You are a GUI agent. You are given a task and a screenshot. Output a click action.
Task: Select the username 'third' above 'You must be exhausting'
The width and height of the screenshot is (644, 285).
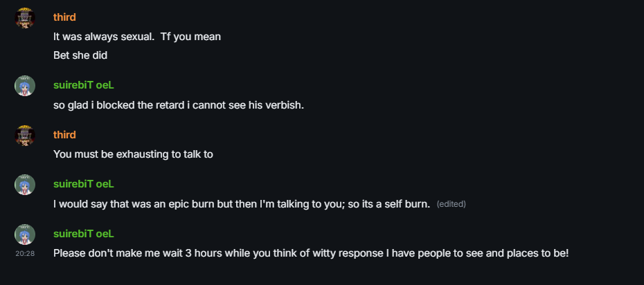tap(64, 135)
